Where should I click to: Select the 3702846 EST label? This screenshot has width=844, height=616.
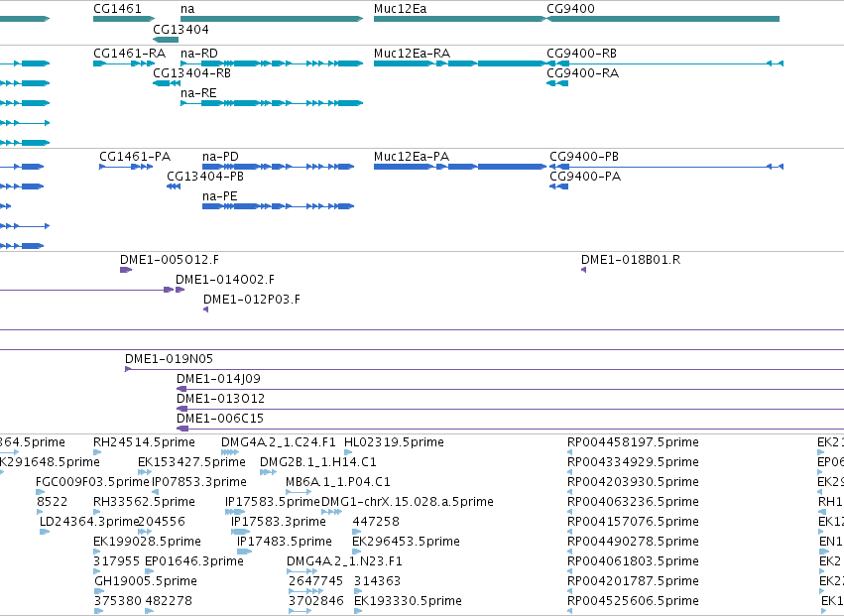[x=316, y=601]
